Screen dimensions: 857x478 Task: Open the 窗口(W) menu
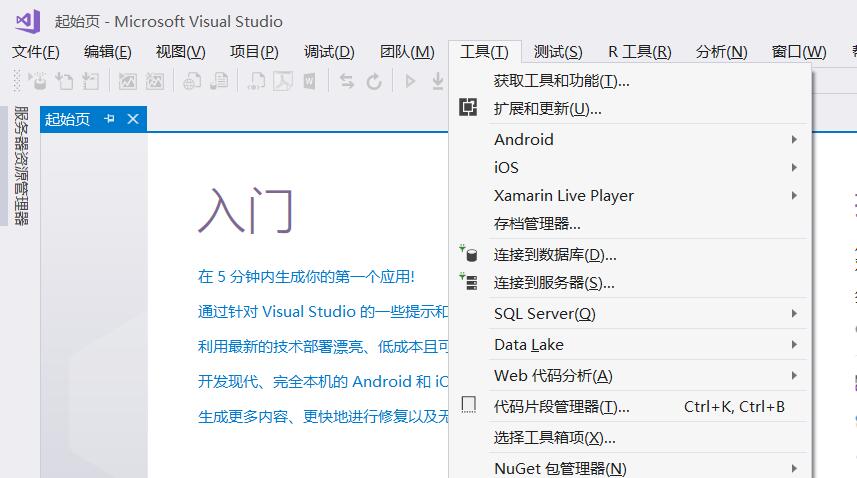click(799, 52)
